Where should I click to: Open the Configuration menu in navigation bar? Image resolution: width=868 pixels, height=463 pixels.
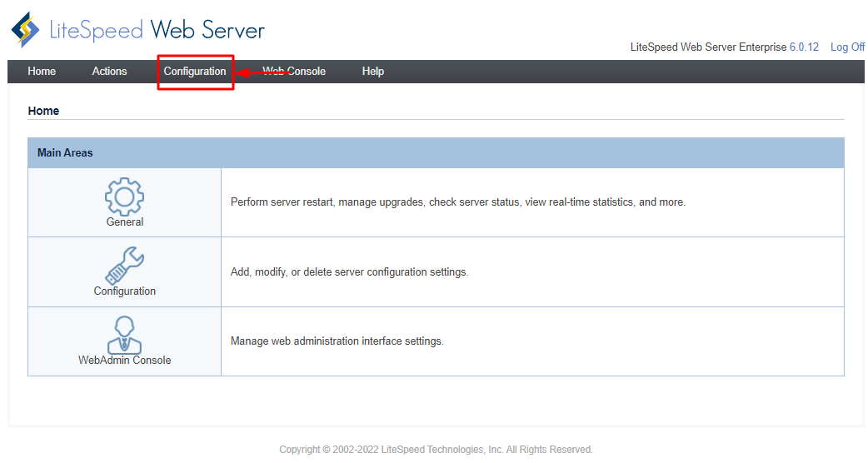coord(195,72)
